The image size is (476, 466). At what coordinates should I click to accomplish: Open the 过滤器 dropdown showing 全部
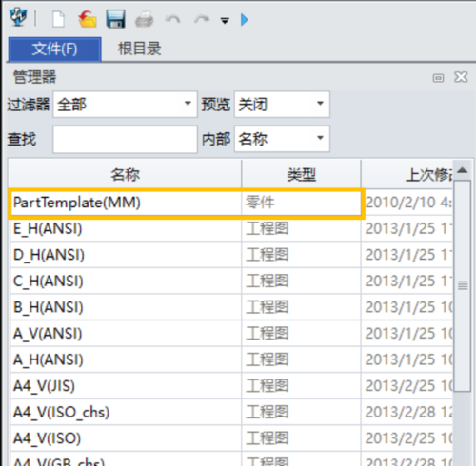(x=125, y=105)
